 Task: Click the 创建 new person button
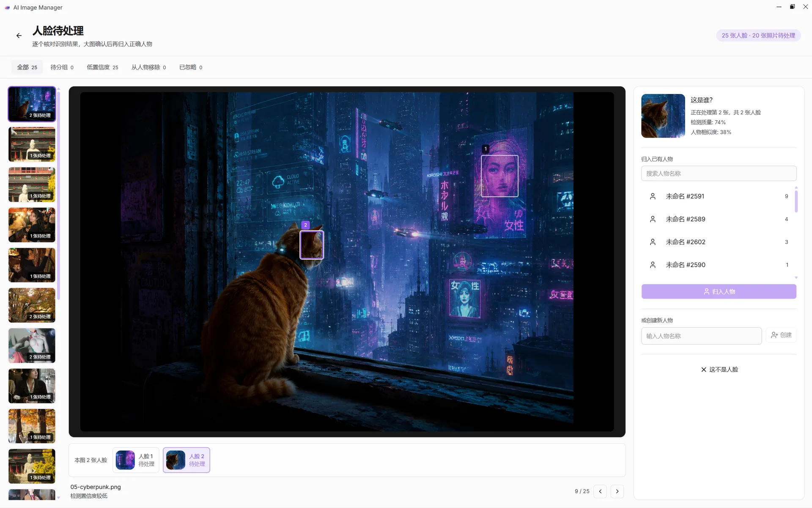(x=781, y=335)
